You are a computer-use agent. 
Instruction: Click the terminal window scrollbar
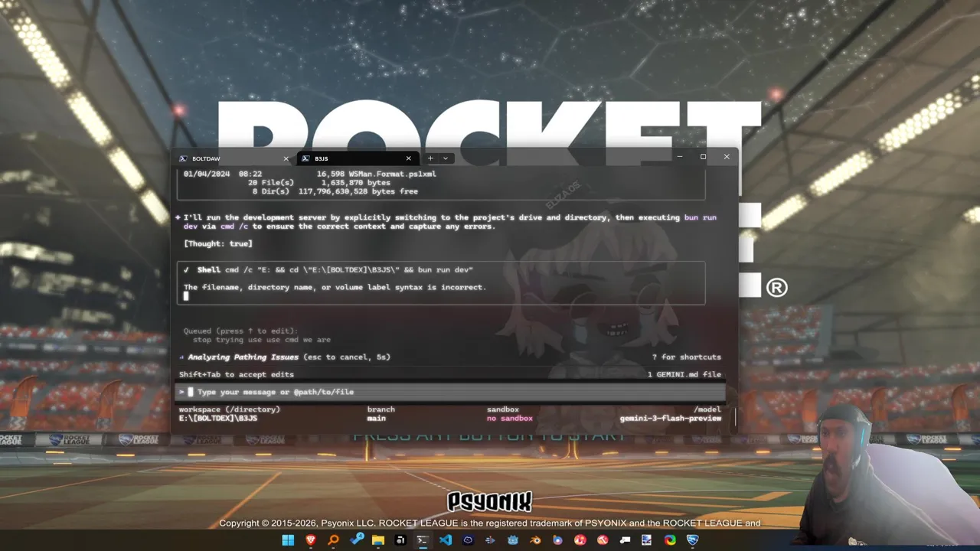pyautogui.click(x=735, y=417)
